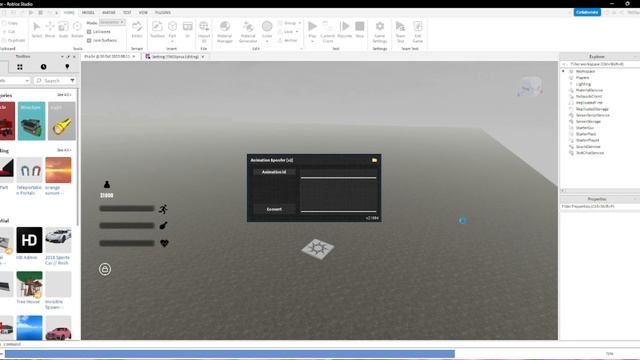Click the running figure stamina icon
The width and height of the screenshot is (640, 360).
(x=163, y=209)
